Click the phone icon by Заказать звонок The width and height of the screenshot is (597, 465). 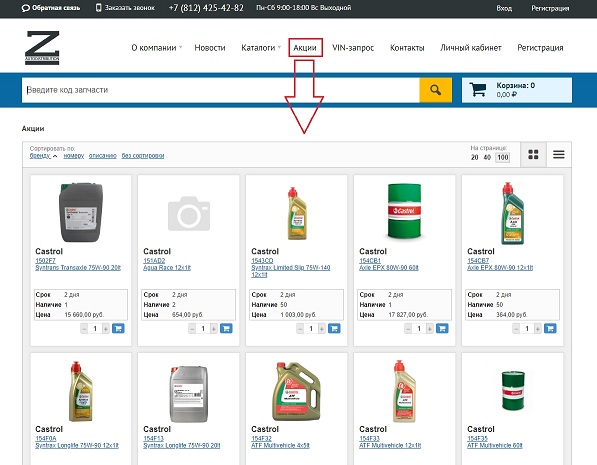[99, 8]
